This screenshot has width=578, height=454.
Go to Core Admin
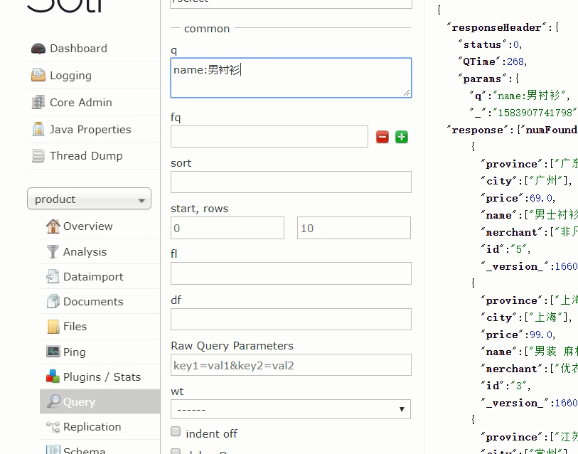81,102
